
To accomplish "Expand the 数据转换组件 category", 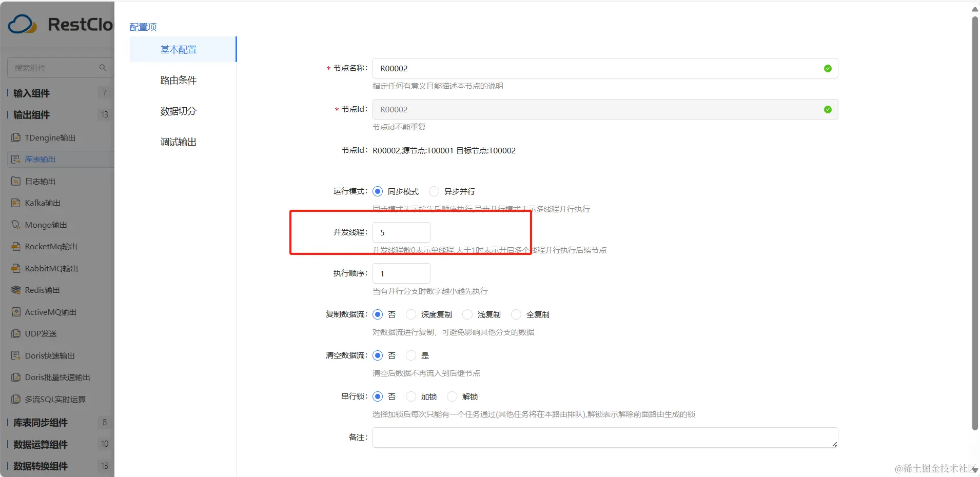I will tap(41, 466).
